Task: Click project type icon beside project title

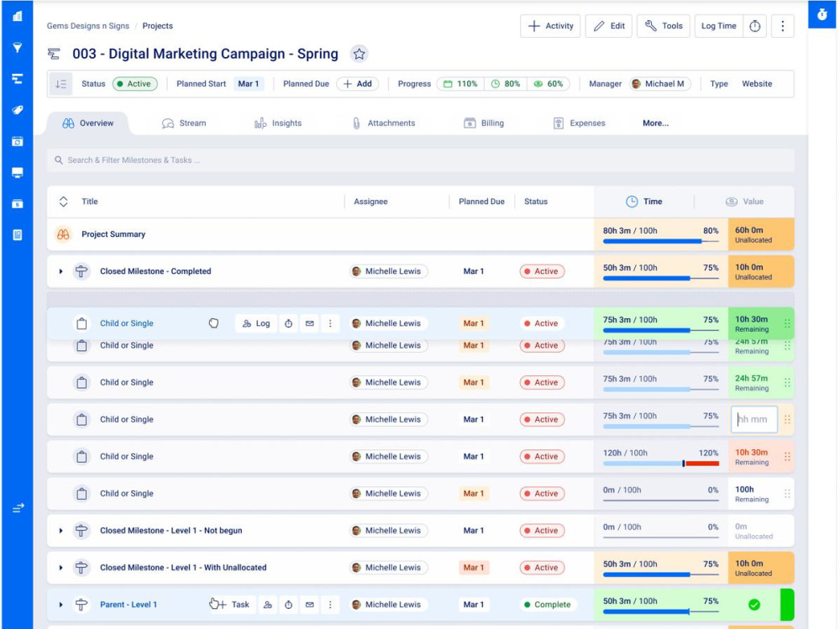Action: tap(54, 54)
